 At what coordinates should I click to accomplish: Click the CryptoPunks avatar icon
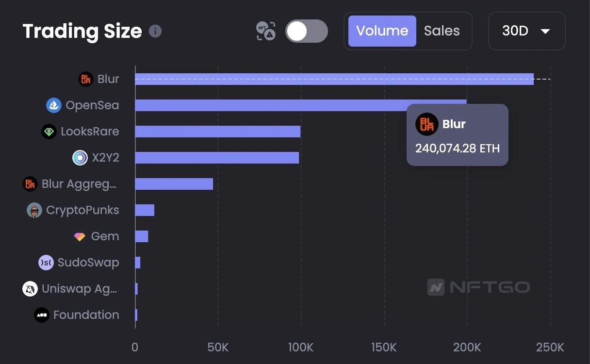pos(34,210)
